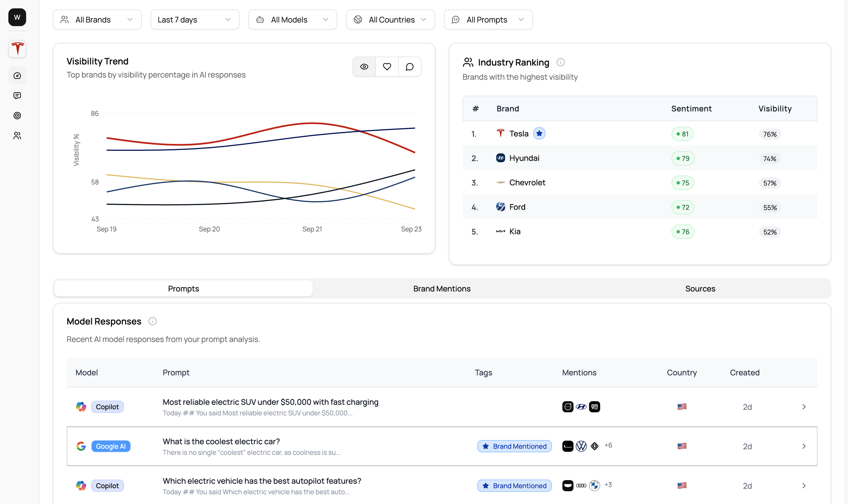Screen dimensions: 848x504
Task: Select the Tesla brand icon in sidebar
Action: (x=17, y=49)
